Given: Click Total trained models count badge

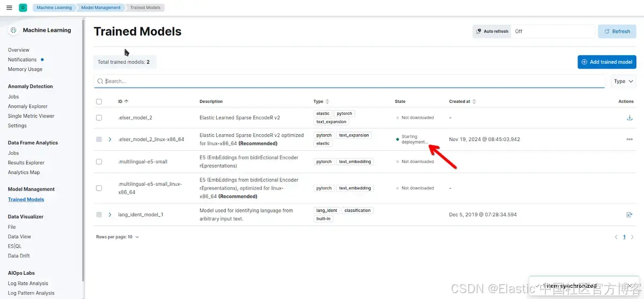Looking at the screenshot, I should coord(124,62).
